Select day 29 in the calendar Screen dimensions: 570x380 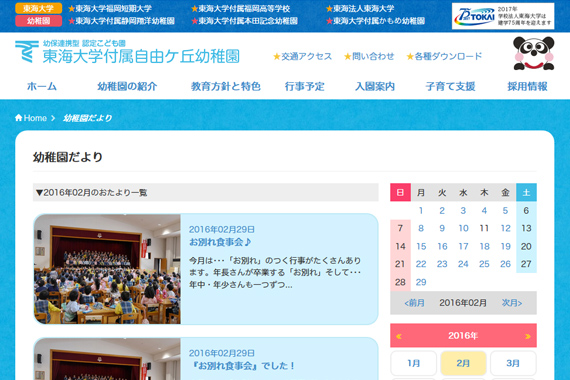[x=421, y=282]
